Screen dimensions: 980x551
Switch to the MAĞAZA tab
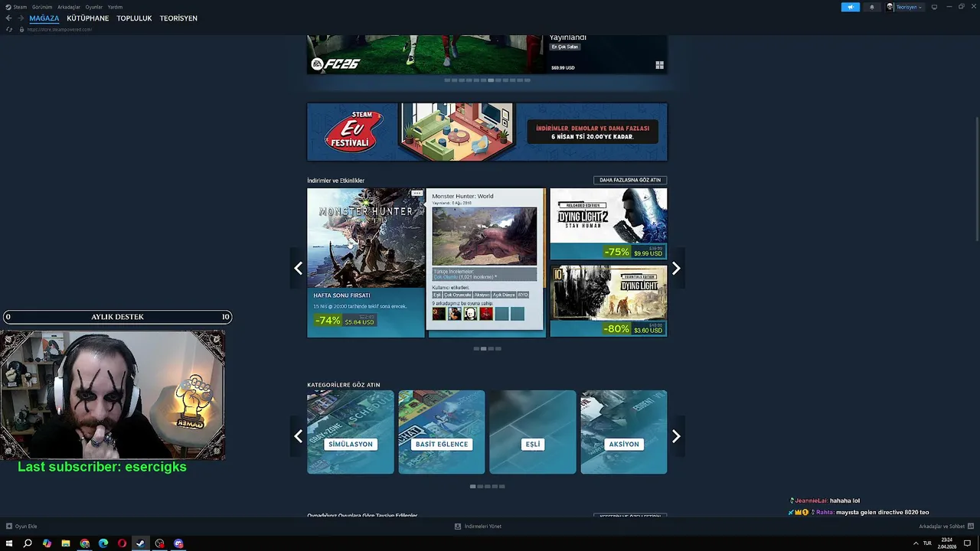point(44,18)
